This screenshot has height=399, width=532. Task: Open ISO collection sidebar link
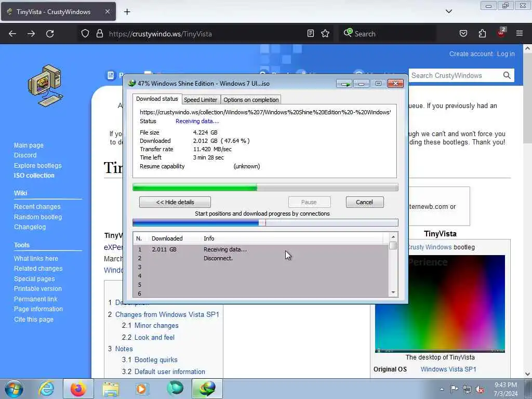34,176
